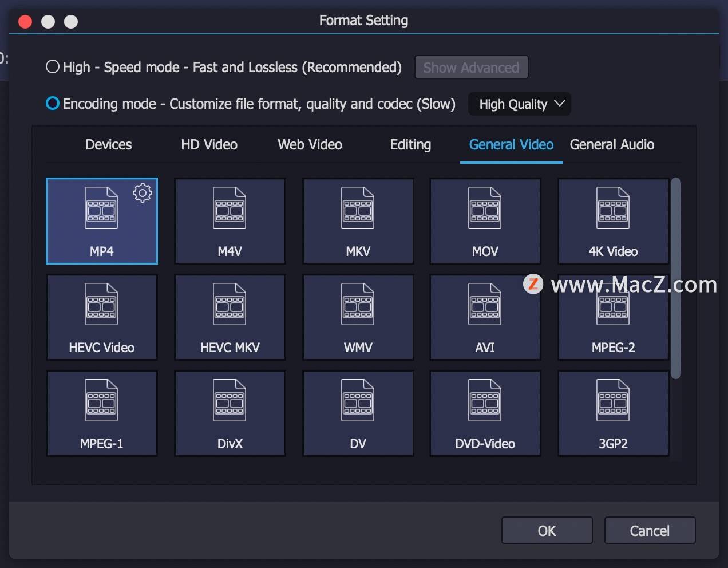
Task: Confirm with the OK button
Action: (547, 531)
